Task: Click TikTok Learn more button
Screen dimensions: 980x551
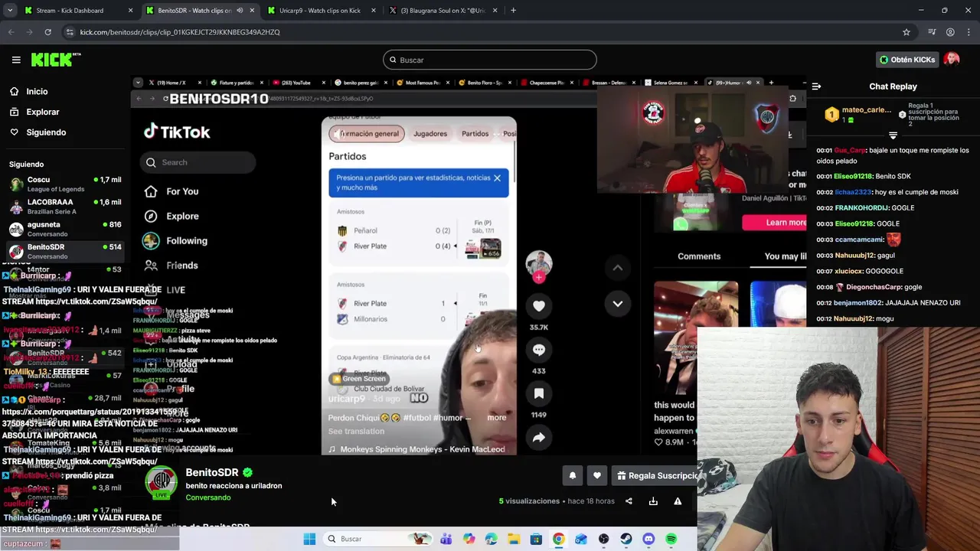Action: click(x=774, y=223)
